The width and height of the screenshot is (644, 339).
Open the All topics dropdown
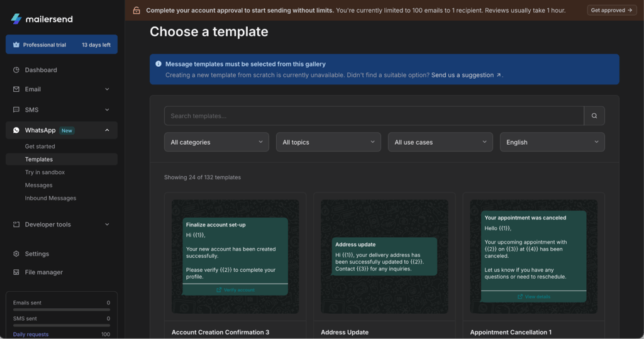328,142
